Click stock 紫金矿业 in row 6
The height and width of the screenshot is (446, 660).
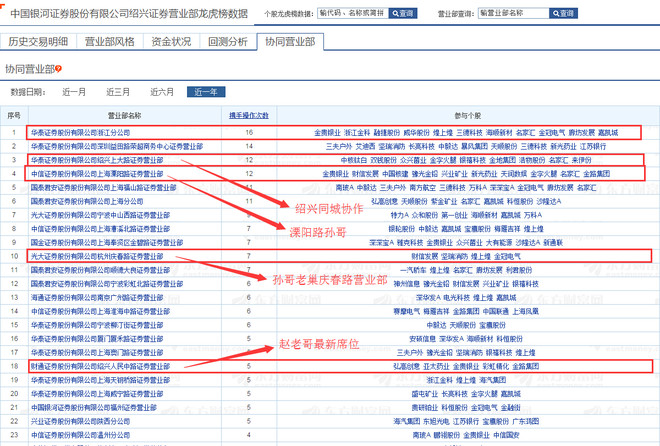click(444, 201)
